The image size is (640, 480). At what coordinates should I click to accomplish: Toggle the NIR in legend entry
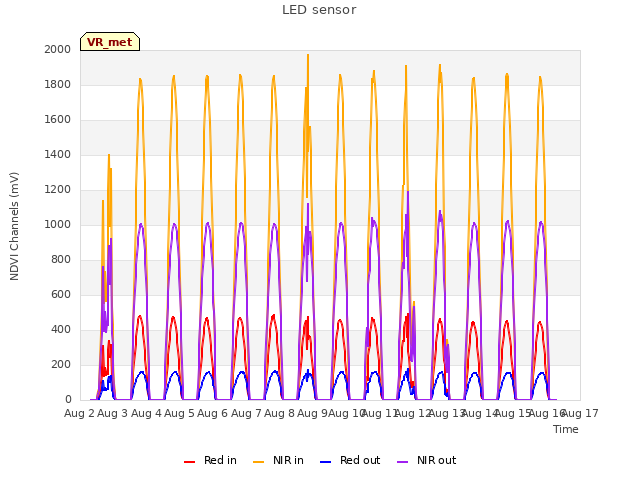[278, 460]
